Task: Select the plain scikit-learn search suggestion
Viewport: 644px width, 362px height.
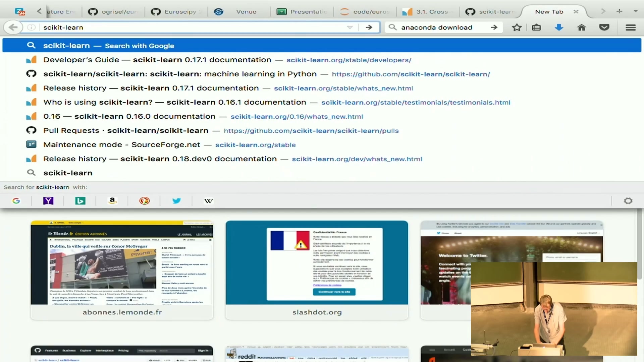Action: (322, 173)
